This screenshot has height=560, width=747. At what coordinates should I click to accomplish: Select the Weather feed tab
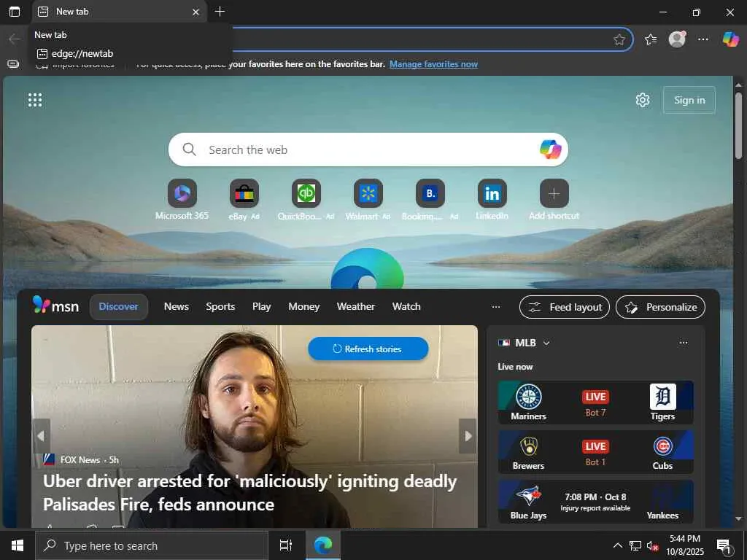click(356, 307)
